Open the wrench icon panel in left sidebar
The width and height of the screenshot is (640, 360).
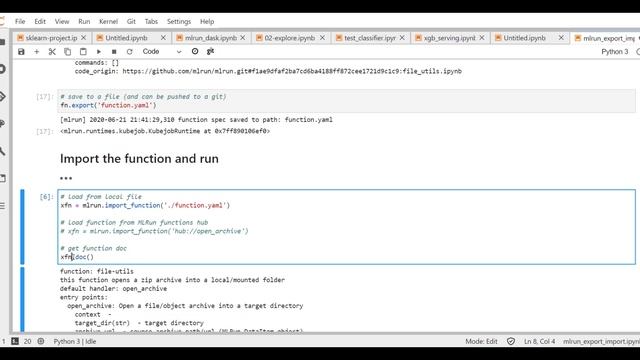coord(2,151)
